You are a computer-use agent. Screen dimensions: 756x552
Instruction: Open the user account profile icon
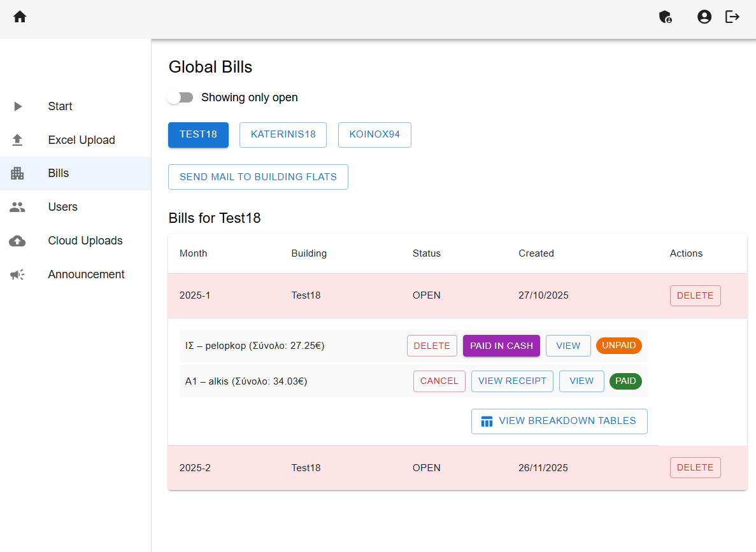[x=704, y=17]
